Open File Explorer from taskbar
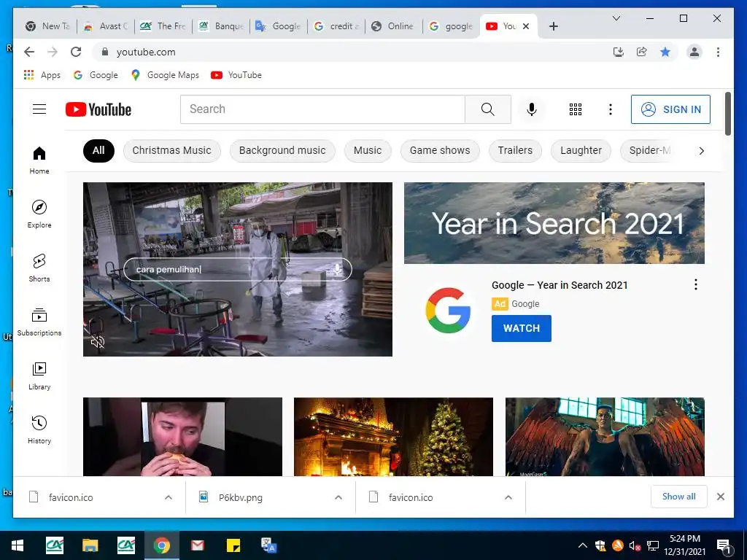The image size is (747, 560). pos(90,545)
